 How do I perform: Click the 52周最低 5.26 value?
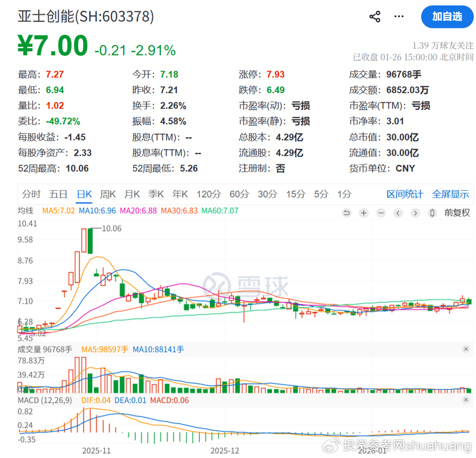pyautogui.click(x=188, y=169)
